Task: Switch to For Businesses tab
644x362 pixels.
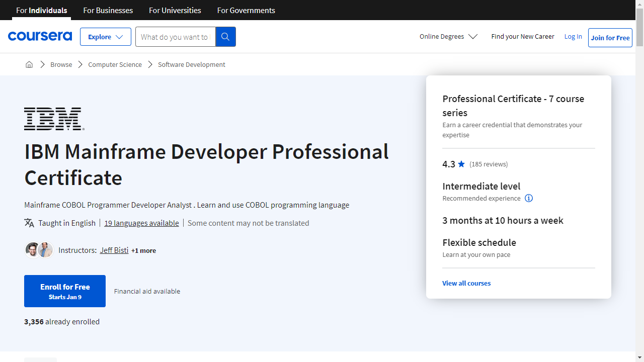Action: tap(108, 10)
